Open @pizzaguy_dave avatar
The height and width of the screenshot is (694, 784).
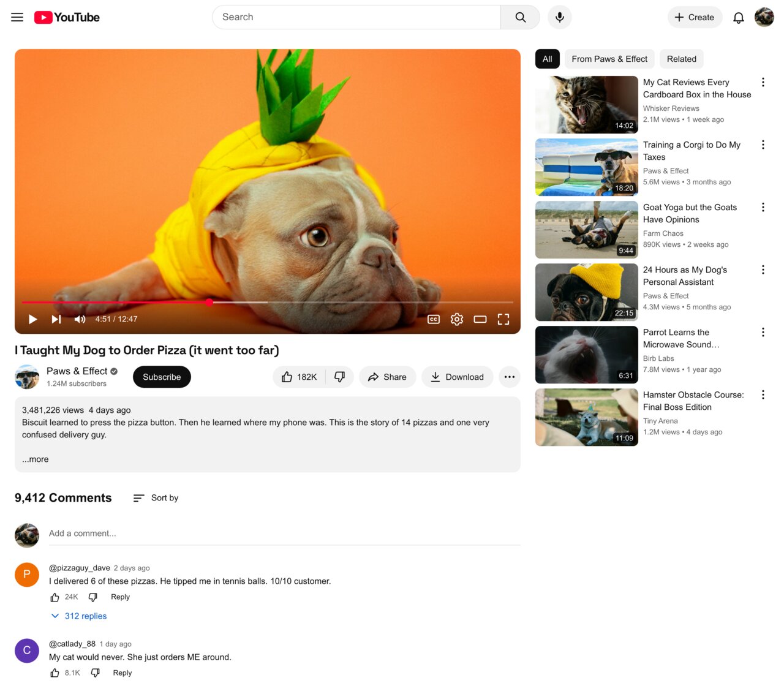[27, 575]
